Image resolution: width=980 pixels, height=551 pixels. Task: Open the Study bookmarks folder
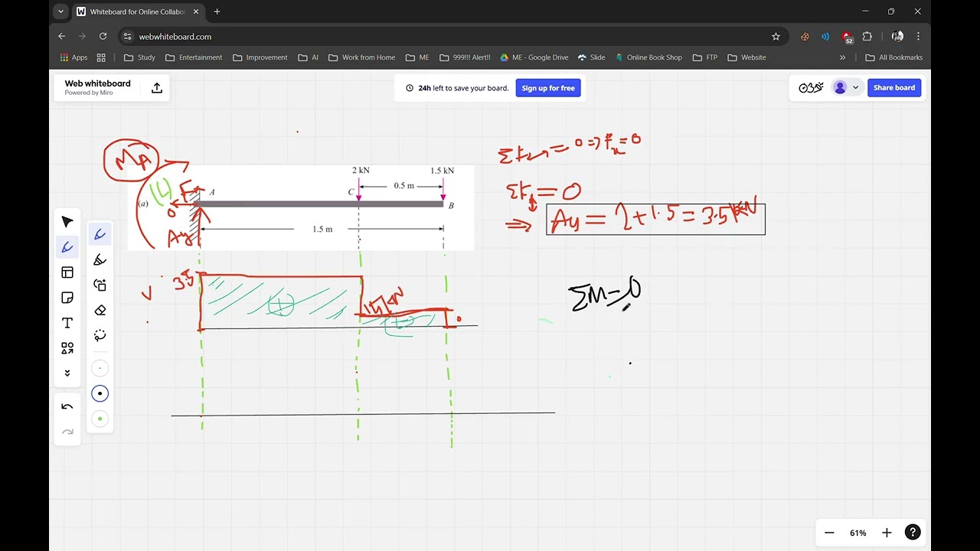[x=139, y=57]
